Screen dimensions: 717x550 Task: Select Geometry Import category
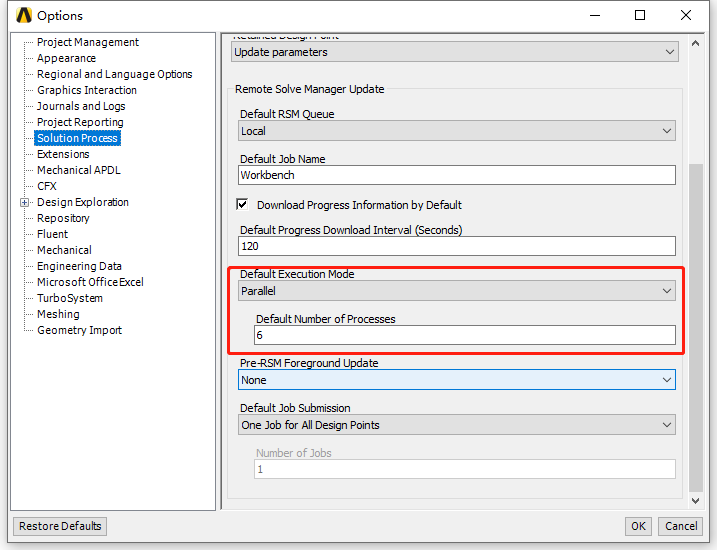(x=80, y=330)
